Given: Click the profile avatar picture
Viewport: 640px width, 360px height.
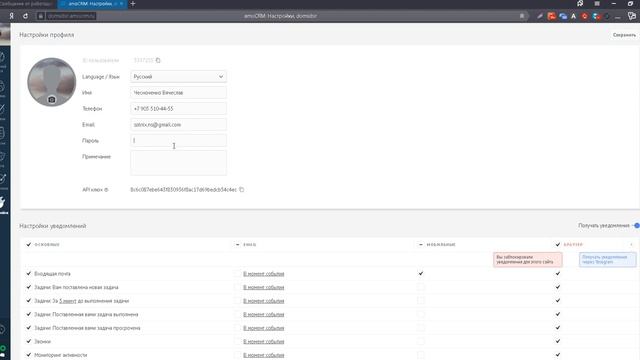Looking at the screenshot, I should [x=51, y=82].
